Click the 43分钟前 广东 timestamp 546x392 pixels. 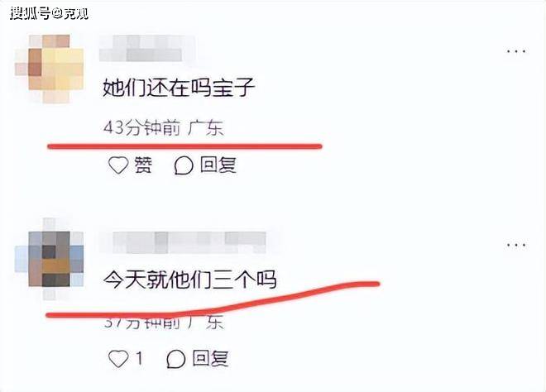(163, 128)
